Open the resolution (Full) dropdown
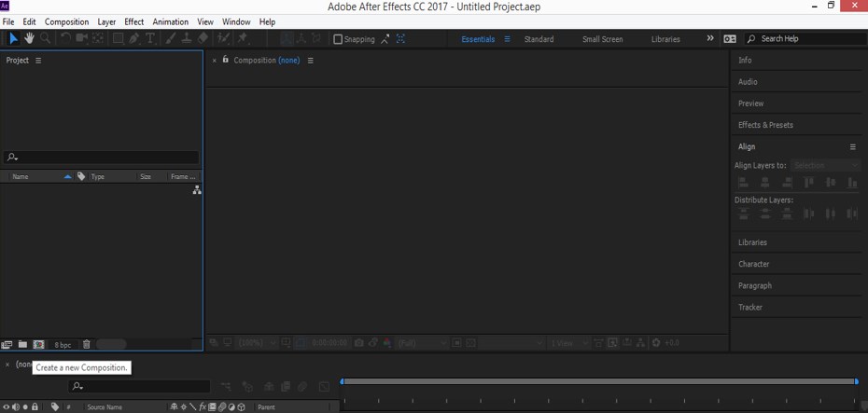The image size is (868, 413). [x=422, y=343]
